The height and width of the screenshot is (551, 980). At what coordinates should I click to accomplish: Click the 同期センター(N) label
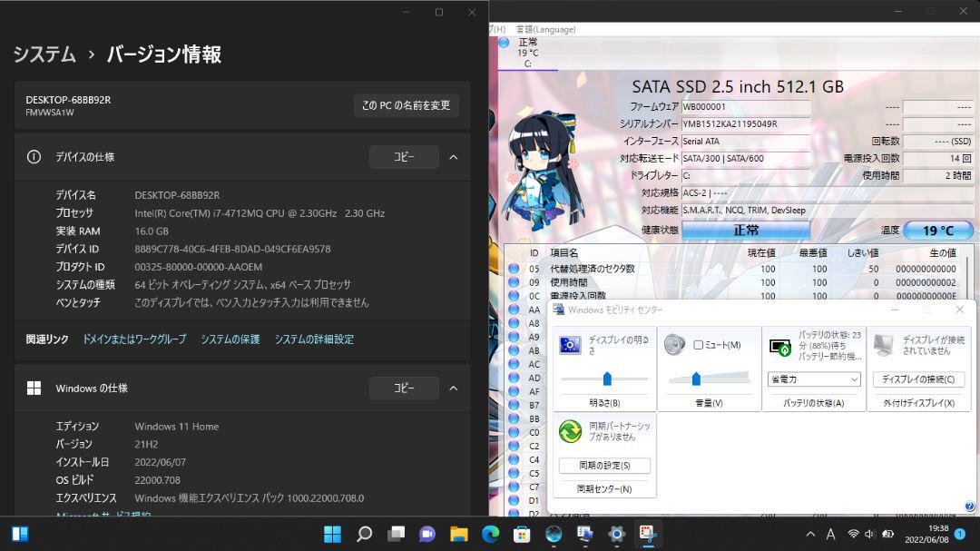[x=604, y=489]
